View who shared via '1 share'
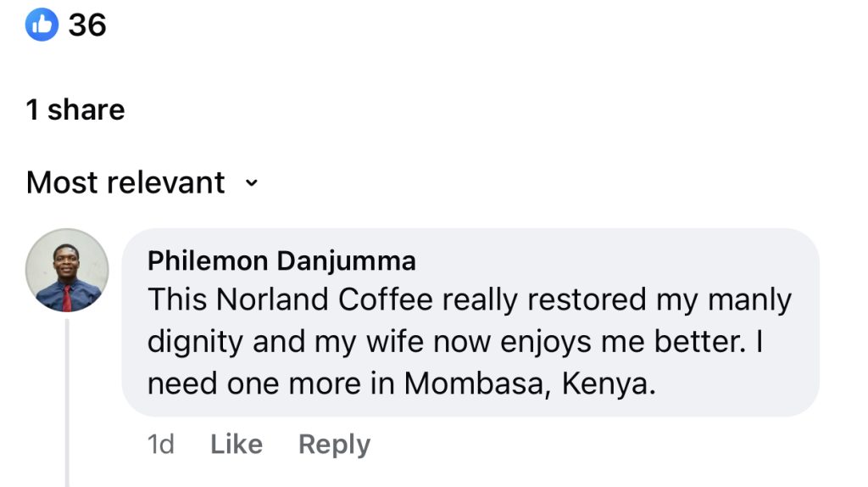 (75, 109)
